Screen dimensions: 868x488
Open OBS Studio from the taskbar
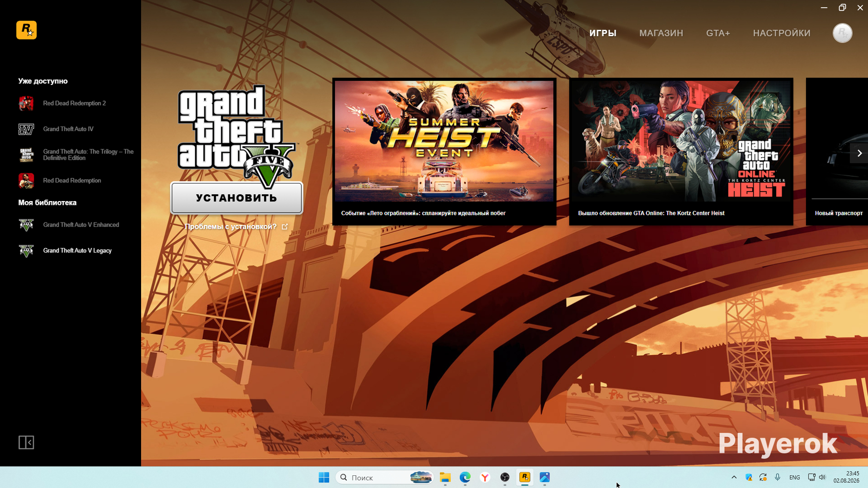[x=505, y=477]
